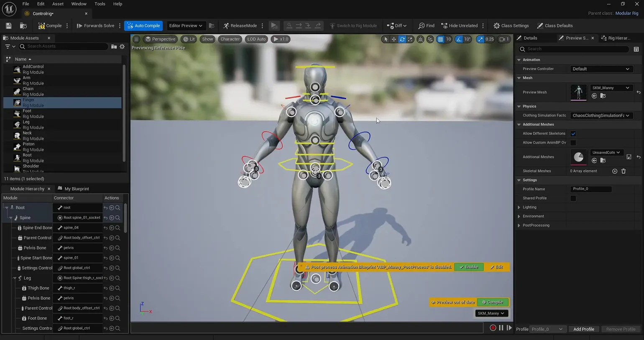Open the Tools menu
This screenshot has height=340, width=644.
click(100, 4)
